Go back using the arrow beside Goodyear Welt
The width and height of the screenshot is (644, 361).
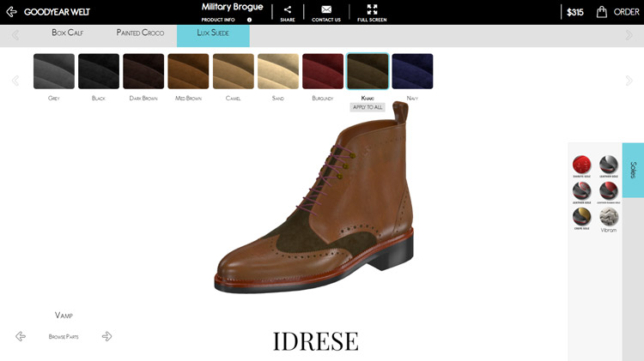point(11,11)
